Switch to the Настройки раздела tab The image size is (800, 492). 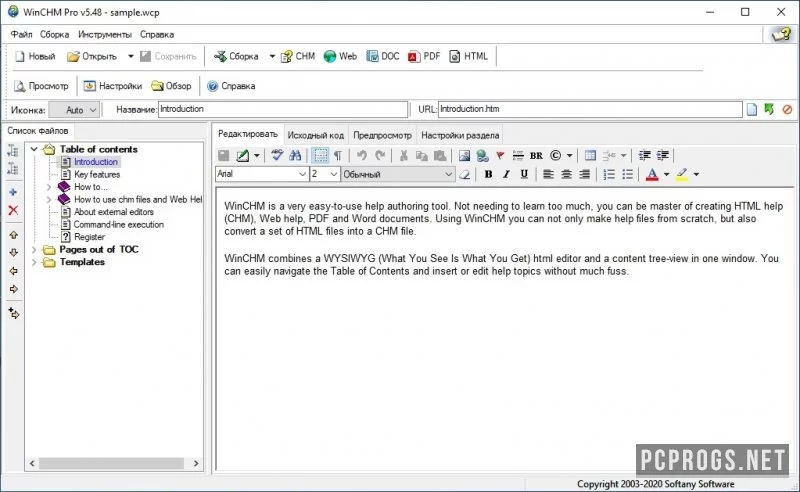coord(460,135)
